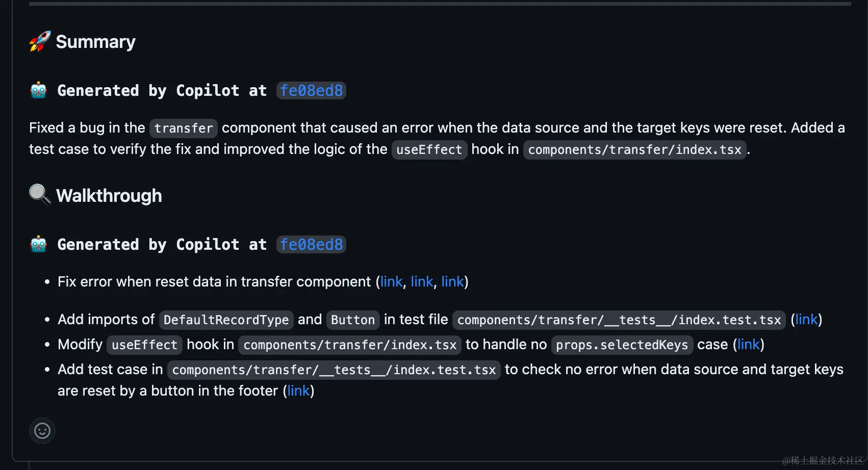The image size is (868, 470).
Task: Open commit fe08ed8 link under Summary
Action: [x=311, y=91]
